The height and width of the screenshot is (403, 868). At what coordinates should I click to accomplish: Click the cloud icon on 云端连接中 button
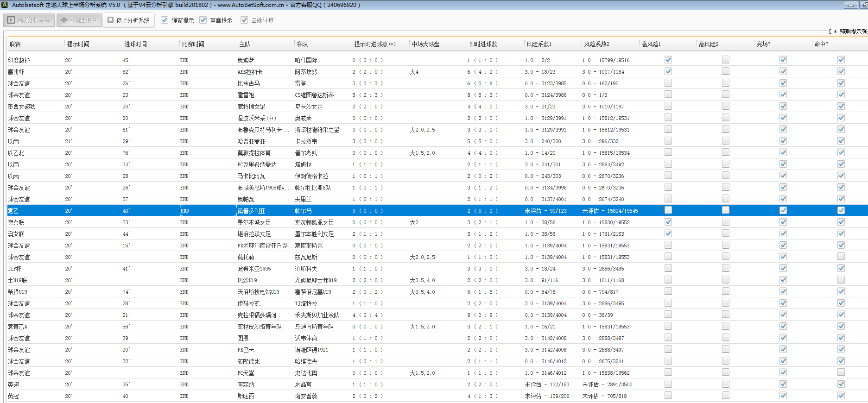click(x=64, y=20)
